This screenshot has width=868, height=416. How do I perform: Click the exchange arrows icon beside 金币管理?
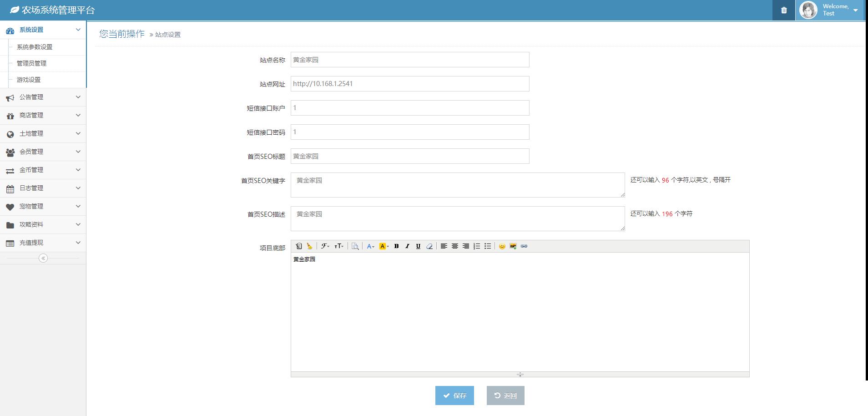[10, 171]
